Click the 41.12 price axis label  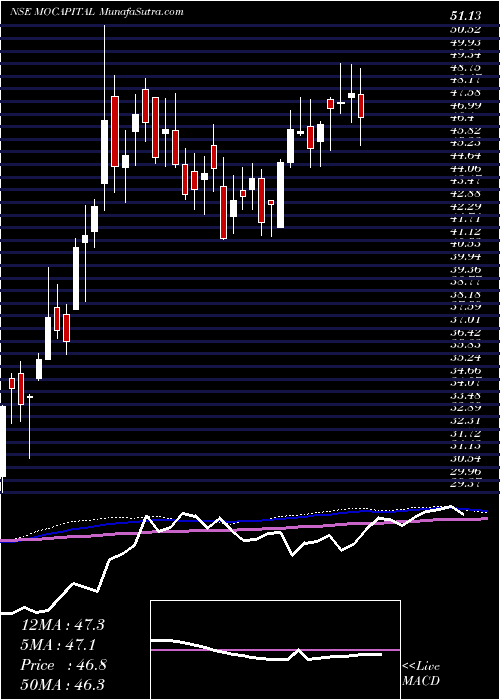tap(465, 232)
